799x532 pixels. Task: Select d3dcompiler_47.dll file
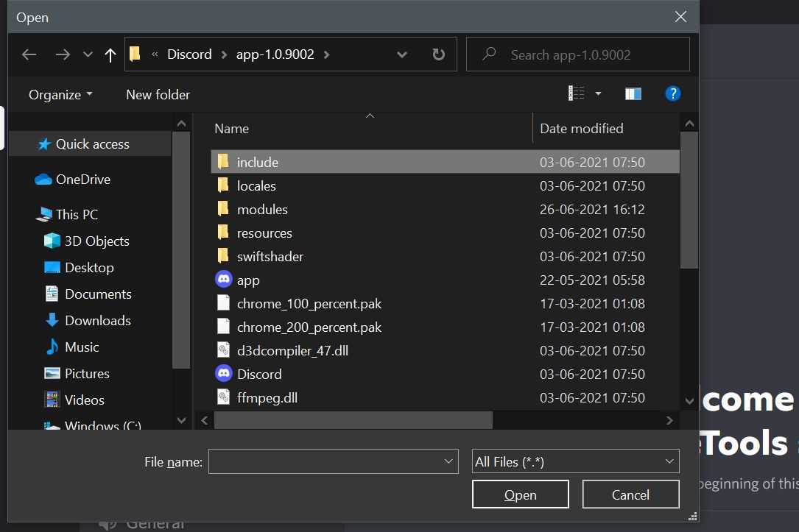445,350
